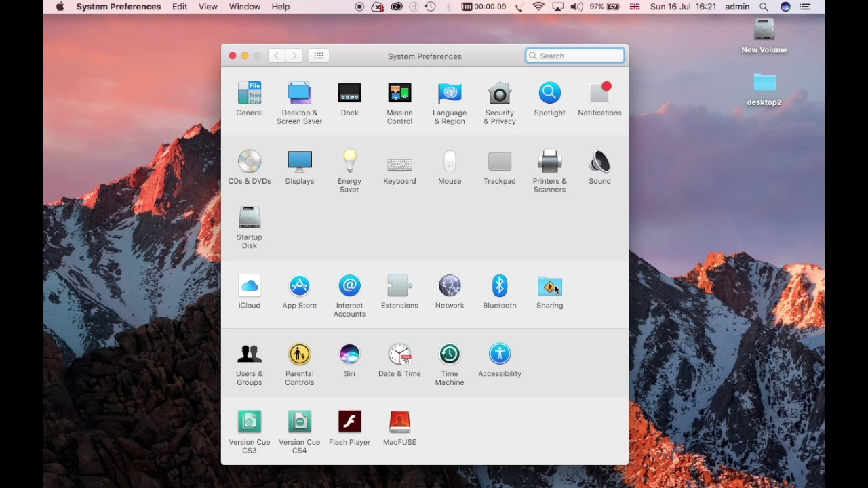This screenshot has width=868, height=488.
Task: Open MacFUSE preferences
Action: (x=399, y=428)
